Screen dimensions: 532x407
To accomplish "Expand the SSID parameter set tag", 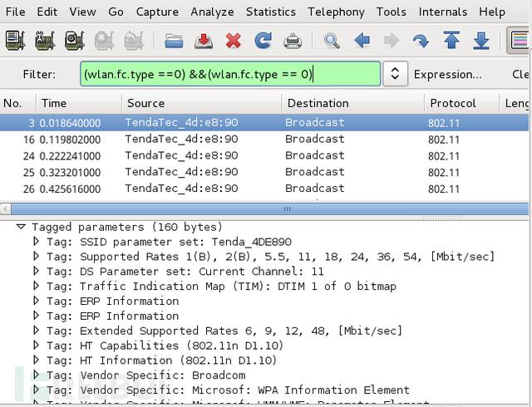I will [36, 242].
